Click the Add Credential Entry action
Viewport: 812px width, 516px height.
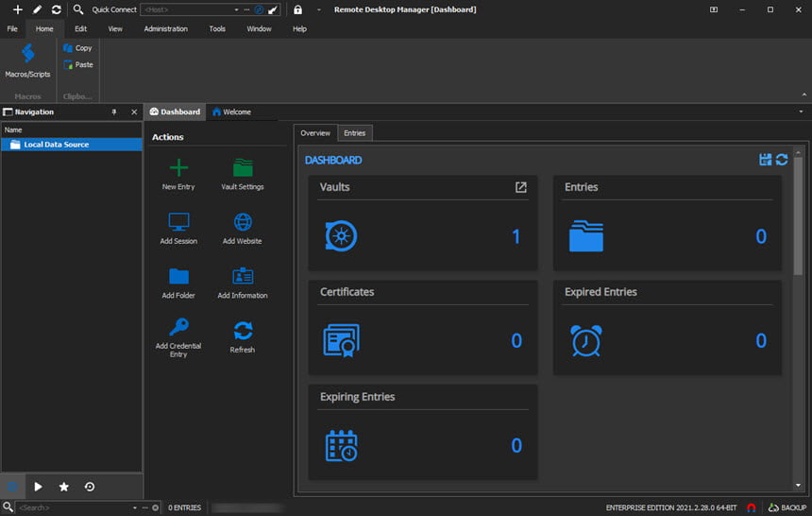178,337
